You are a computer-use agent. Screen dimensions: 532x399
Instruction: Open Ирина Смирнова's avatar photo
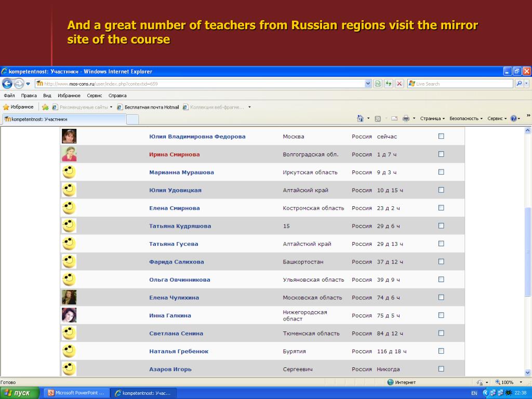point(69,154)
